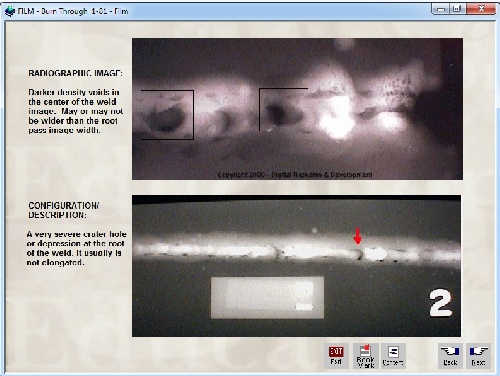Close the Burn Through film window
Viewport: 500px width, 376px height.
tap(480, 9)
